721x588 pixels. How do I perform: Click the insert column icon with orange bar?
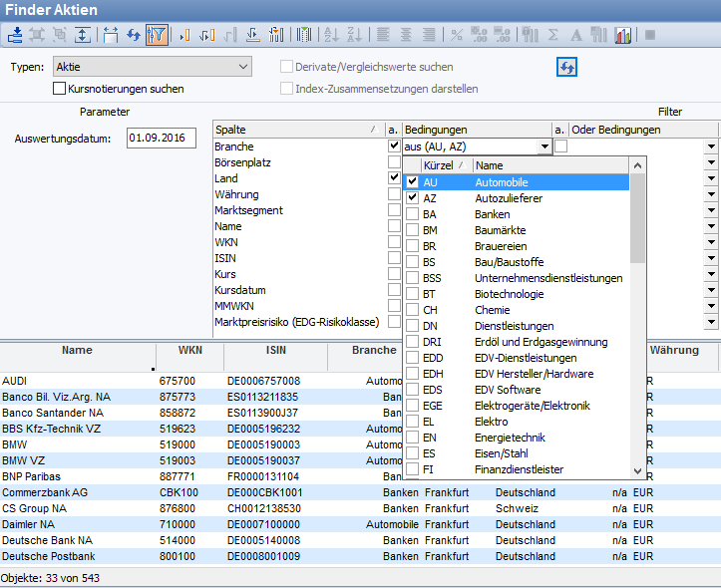[183, 35]
